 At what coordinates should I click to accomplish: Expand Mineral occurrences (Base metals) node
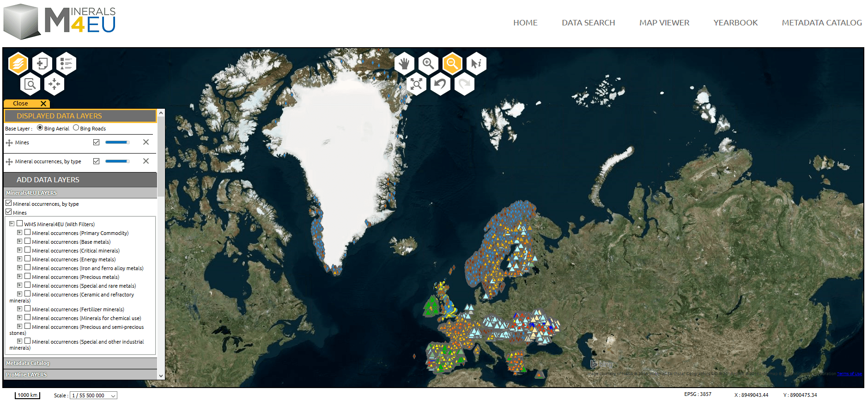[19, 241]
